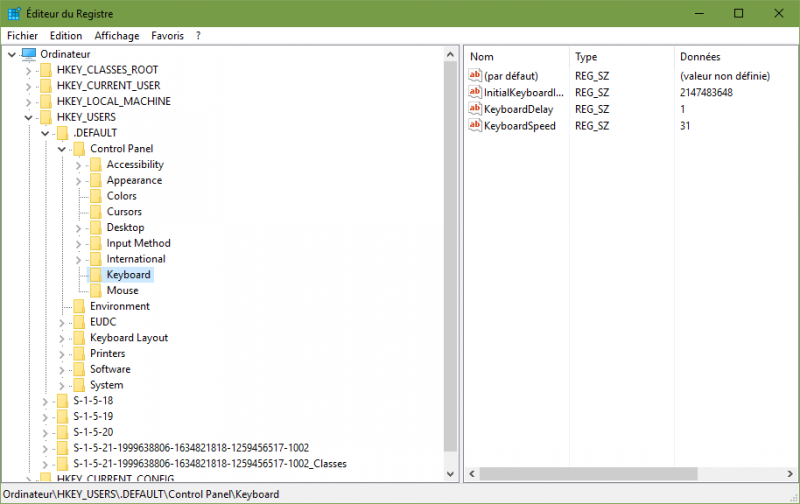Open the Favoris menu
800x504 pixels.
coord(167,36)
